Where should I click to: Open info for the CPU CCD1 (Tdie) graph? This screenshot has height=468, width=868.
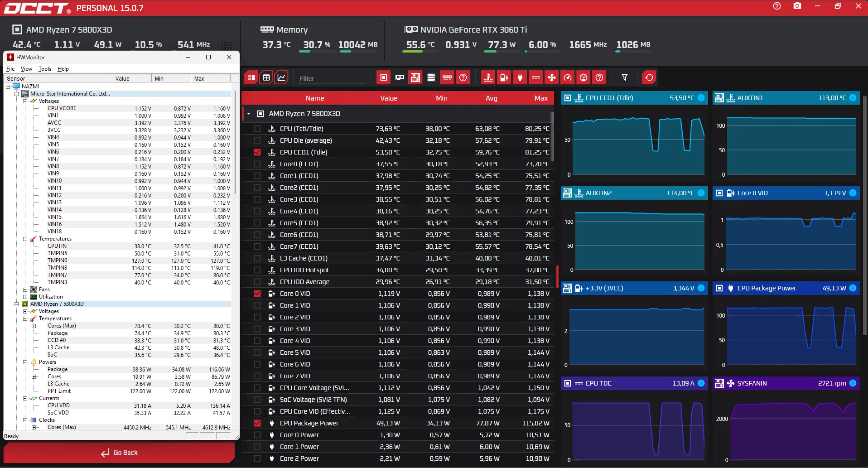[701, 98]
